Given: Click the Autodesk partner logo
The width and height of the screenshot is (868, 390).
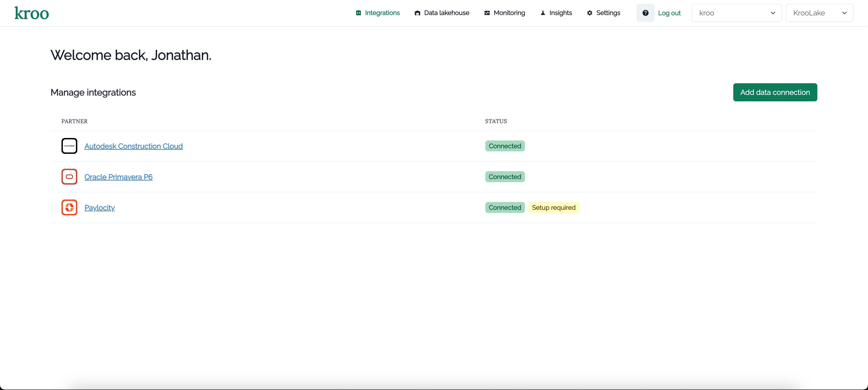Looking at the screenshot, I should tap(69, 146).
